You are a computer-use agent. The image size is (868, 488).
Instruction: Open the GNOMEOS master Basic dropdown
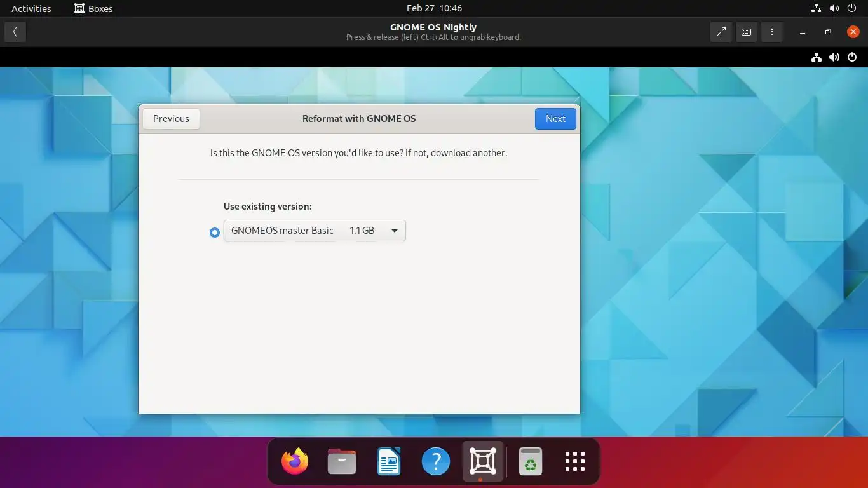[315, 231]
